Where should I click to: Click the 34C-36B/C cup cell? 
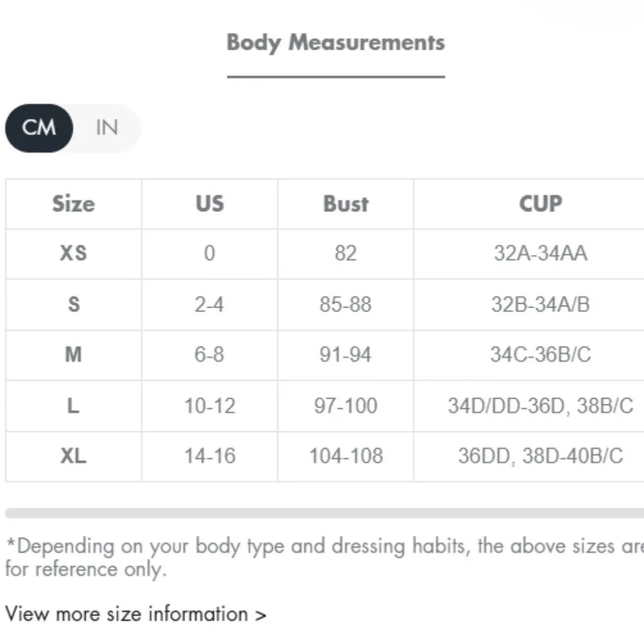[540, 354]
